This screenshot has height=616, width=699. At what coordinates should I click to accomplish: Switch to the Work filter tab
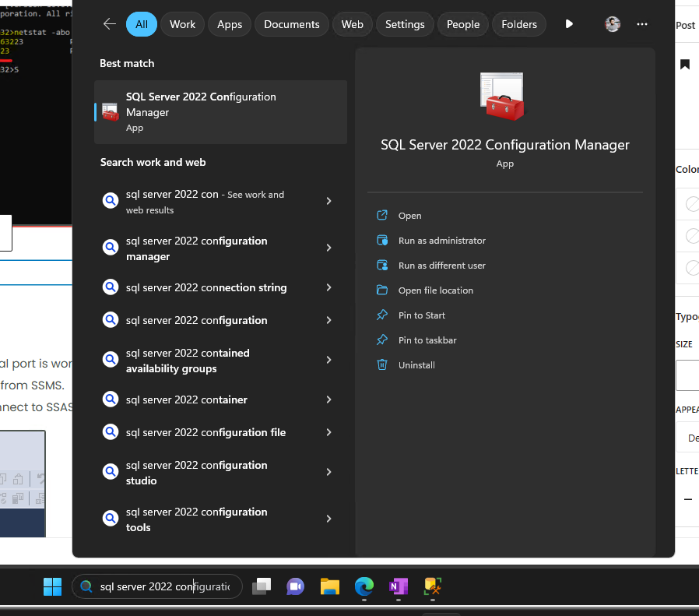click(x=182, y=24)
